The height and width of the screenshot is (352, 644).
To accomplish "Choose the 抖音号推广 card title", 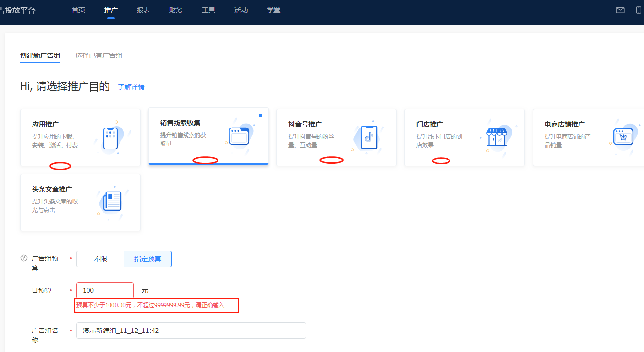I will [x=305, y=124].
